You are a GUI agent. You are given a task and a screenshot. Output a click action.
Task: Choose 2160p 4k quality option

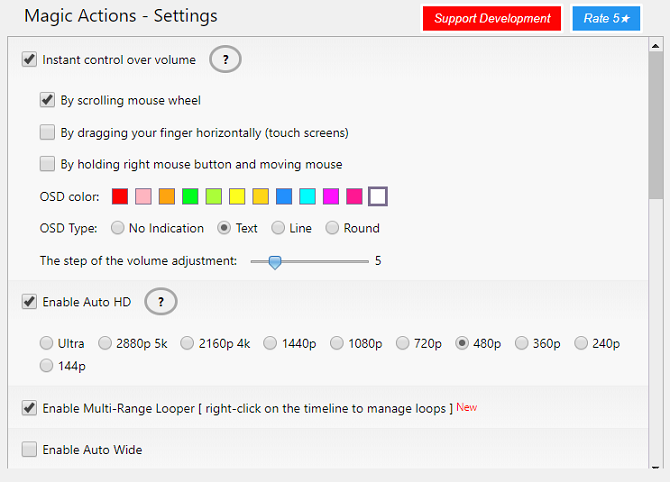click(x=188, y=343)
